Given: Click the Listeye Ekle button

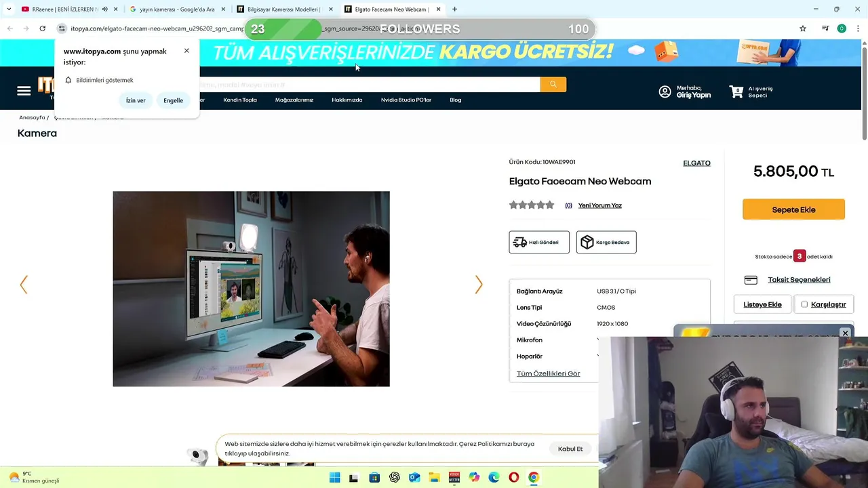Looking at the screenshot, I should 762,304.
